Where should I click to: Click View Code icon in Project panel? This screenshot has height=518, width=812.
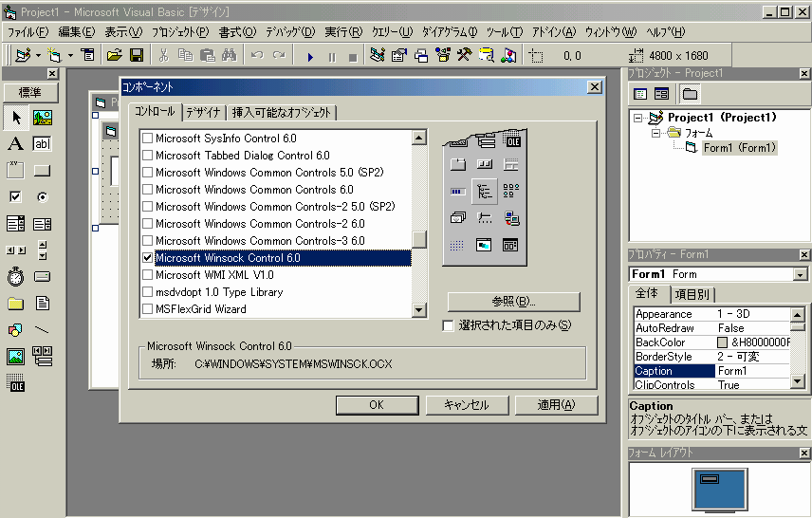tap(640, 94)
